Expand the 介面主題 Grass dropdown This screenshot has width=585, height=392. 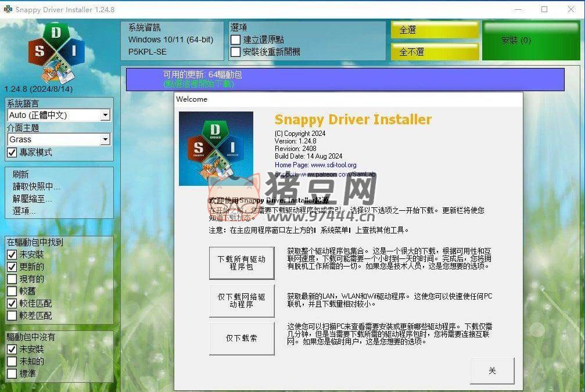(x=105, y=139)
